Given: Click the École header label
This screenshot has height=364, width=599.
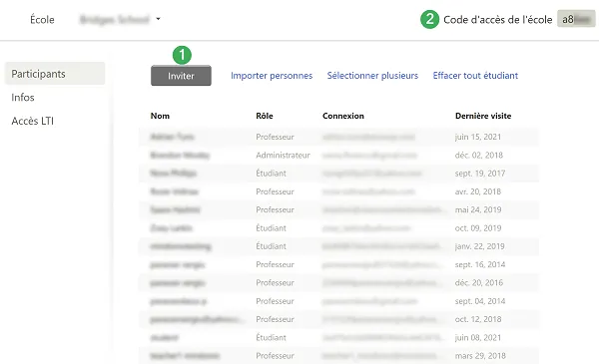Looking at the screenshot, I should point(42,20).
